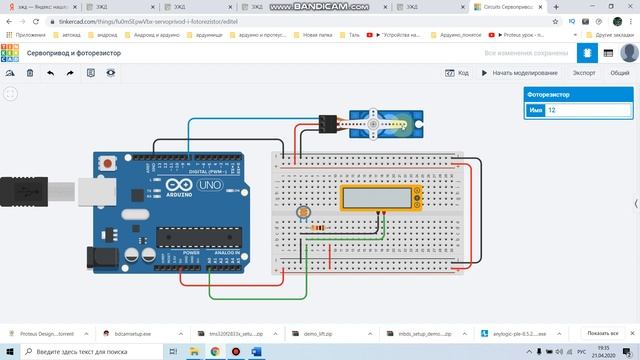Switch to circuit view icon
Image resolution: width=640 pixels, height=360 pixels.
coord(587,53)
